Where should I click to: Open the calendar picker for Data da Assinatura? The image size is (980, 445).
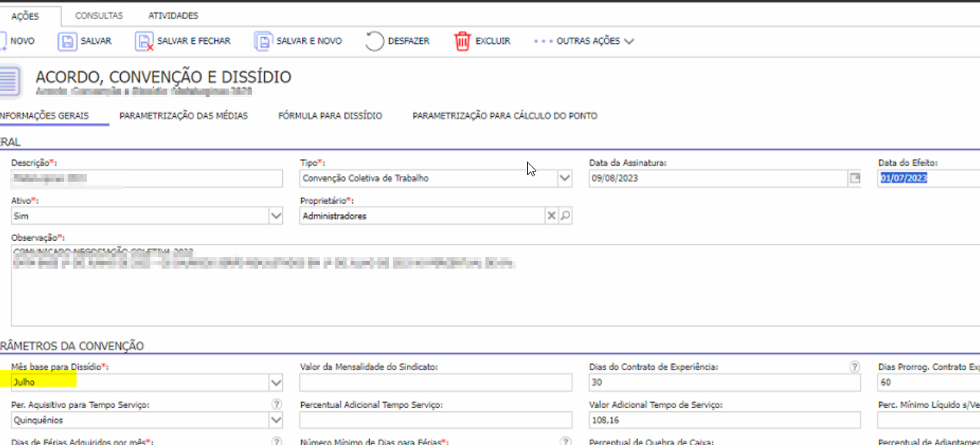pyautogui.click(x=854, y=179)
